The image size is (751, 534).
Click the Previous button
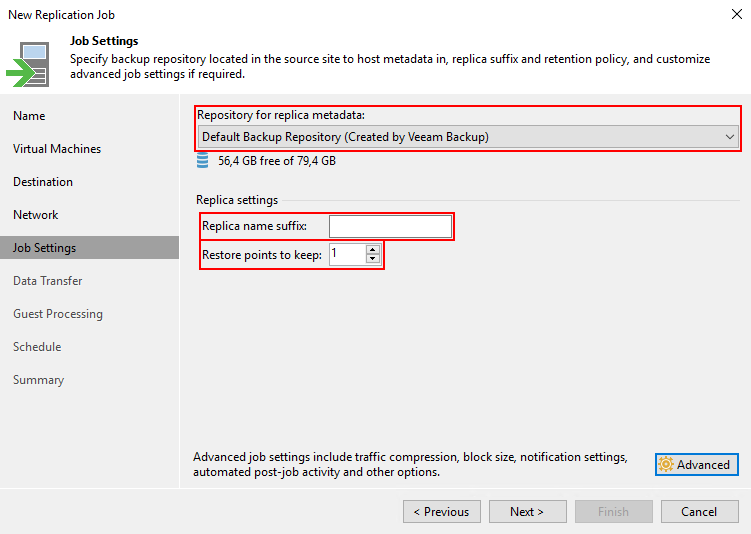click(x=441, y=511)
